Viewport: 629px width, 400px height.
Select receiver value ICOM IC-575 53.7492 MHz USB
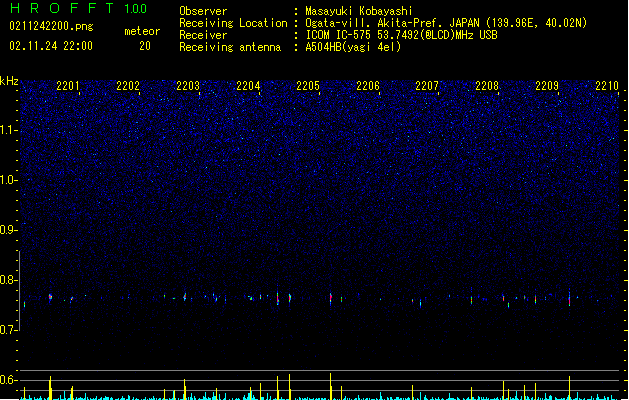pyautogui.click(x=401, y=35)
